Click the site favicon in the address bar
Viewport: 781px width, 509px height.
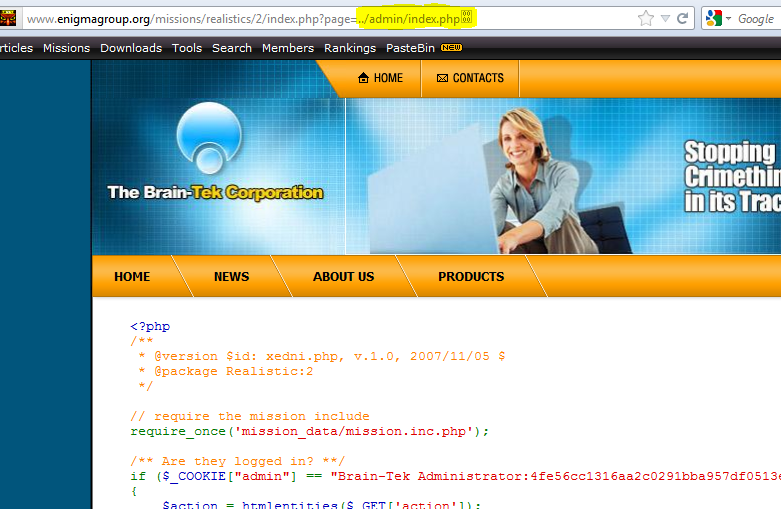[x=8, y=18]
